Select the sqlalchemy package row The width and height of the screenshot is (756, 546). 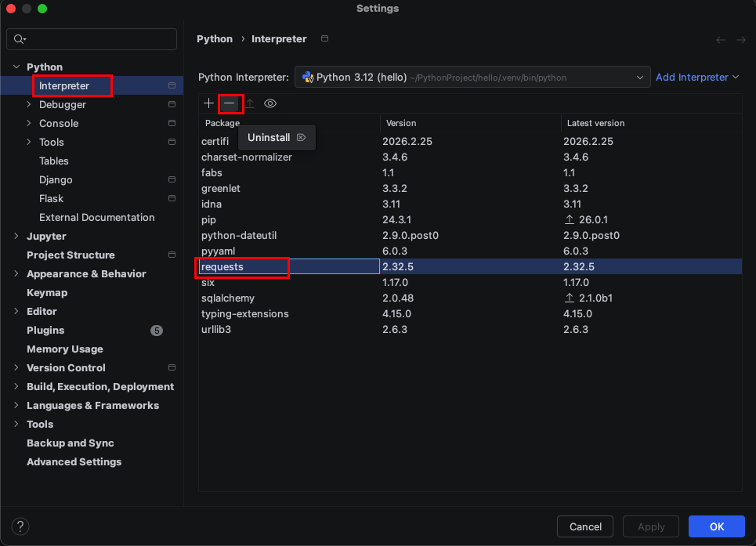point(228,298)
